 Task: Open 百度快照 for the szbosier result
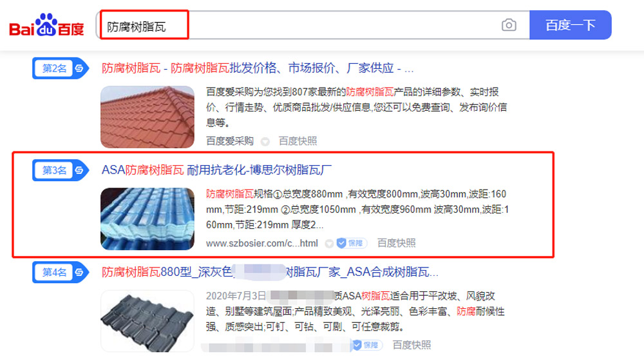[396, 243]
